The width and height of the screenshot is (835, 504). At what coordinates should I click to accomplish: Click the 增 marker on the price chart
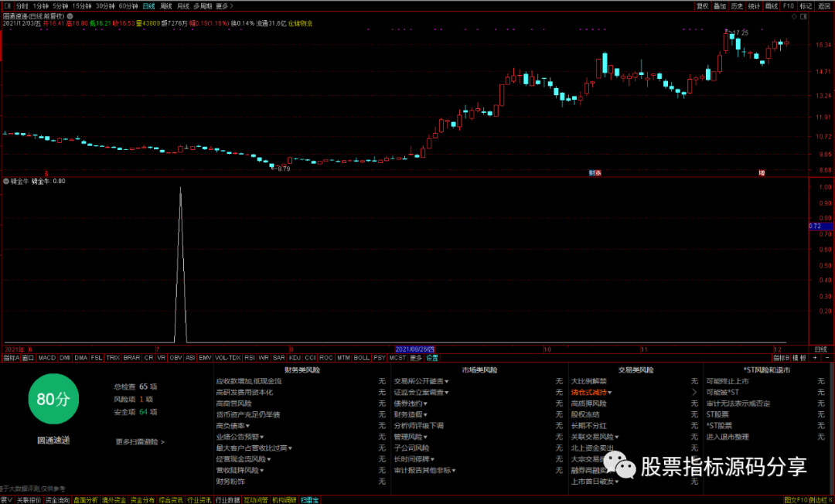click(x=762, y=173)
